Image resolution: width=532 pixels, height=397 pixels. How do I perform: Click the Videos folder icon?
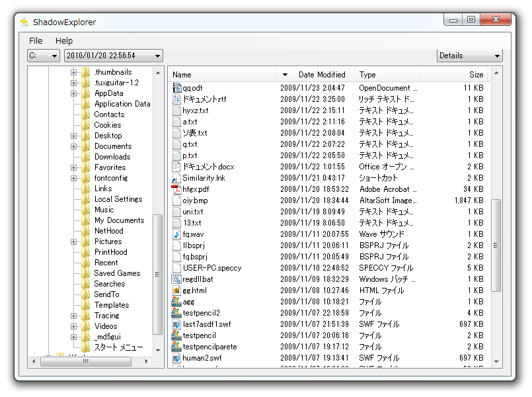(86, 326)
